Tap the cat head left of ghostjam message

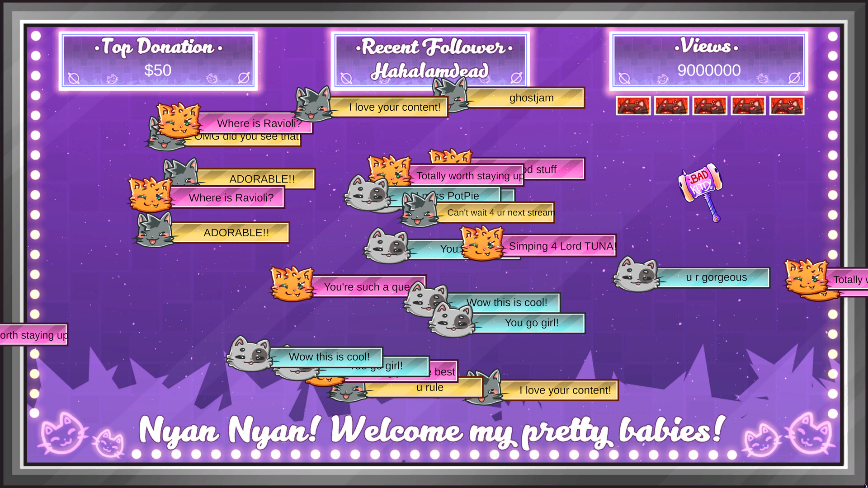click(x=453, y=92)
